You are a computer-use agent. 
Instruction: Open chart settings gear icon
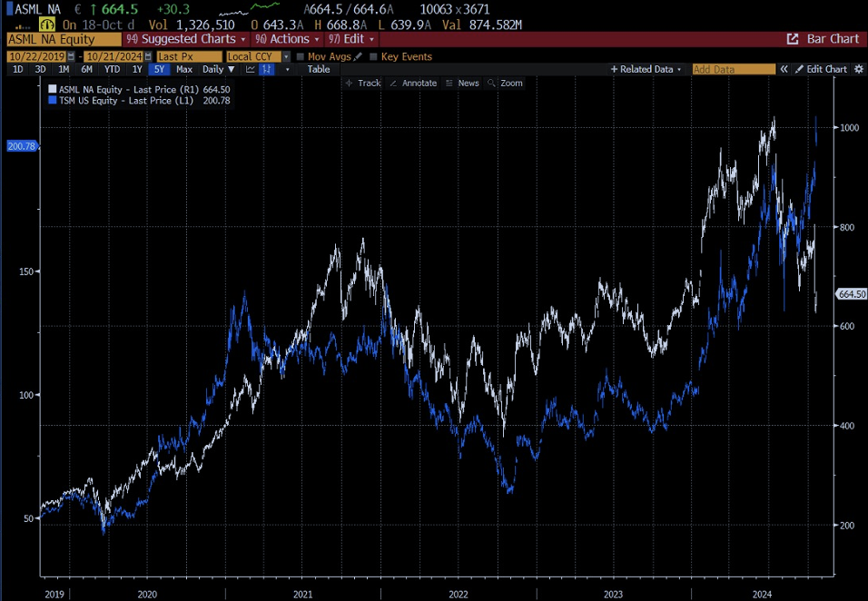coord(859,69)
